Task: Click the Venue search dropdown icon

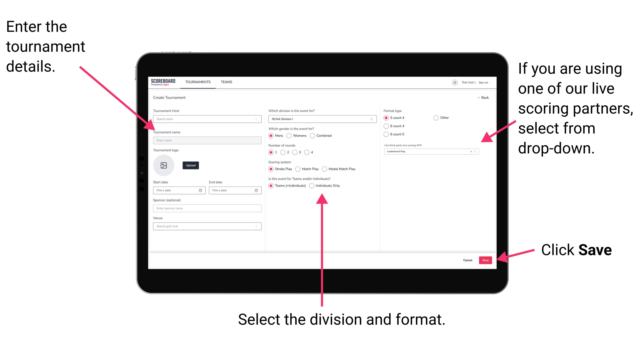Action: [x=256, y=226]
